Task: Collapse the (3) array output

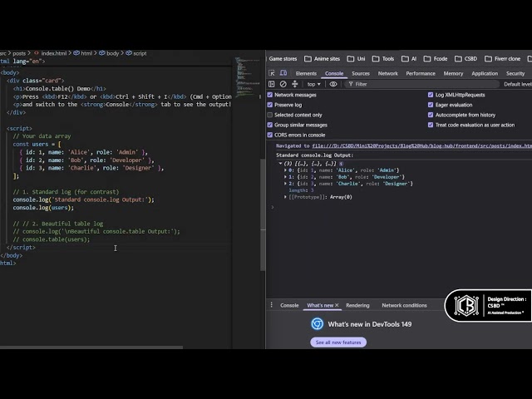Action: point(281,164)
